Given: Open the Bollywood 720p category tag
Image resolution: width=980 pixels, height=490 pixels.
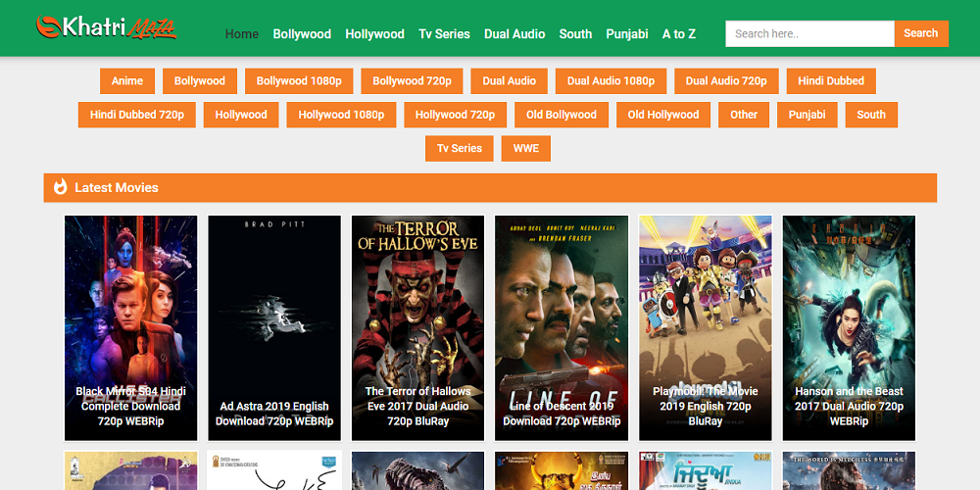Looking at the screenshot, I should tap(412, 80).
